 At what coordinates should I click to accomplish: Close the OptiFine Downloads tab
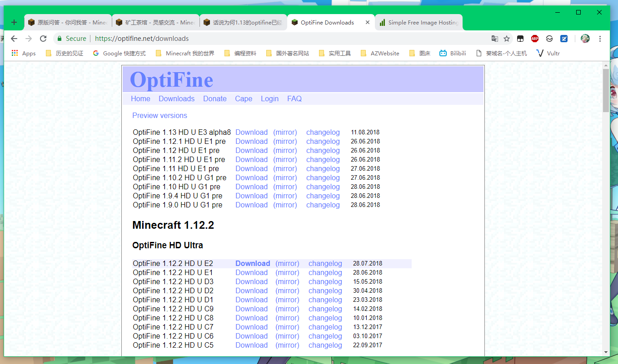tap(368, 22)
